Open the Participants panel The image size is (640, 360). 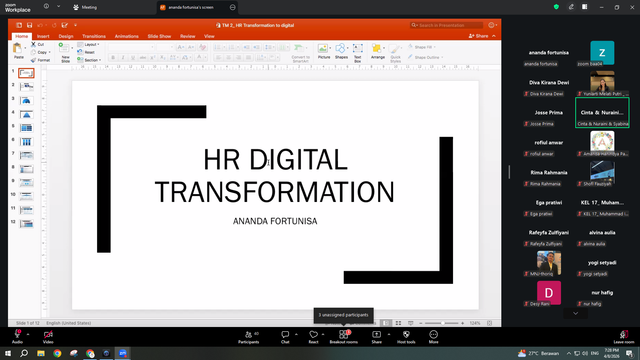click(x=249, y=337)
